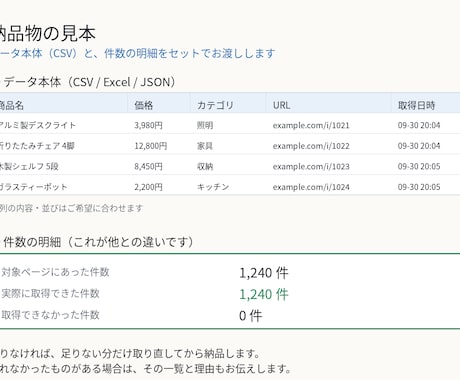Click the URL example.com/i/1022
460x380 pixels.
pyautogui.click(x=311, y=146)
